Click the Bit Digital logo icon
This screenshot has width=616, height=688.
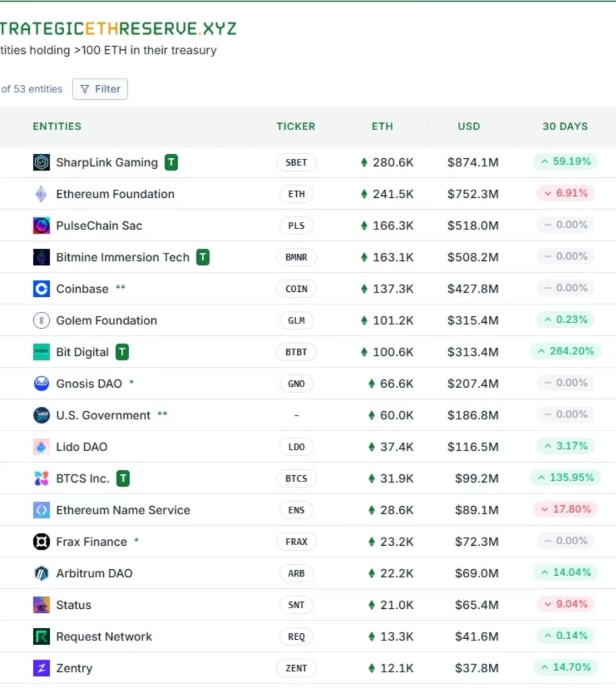tap(41, 352)
